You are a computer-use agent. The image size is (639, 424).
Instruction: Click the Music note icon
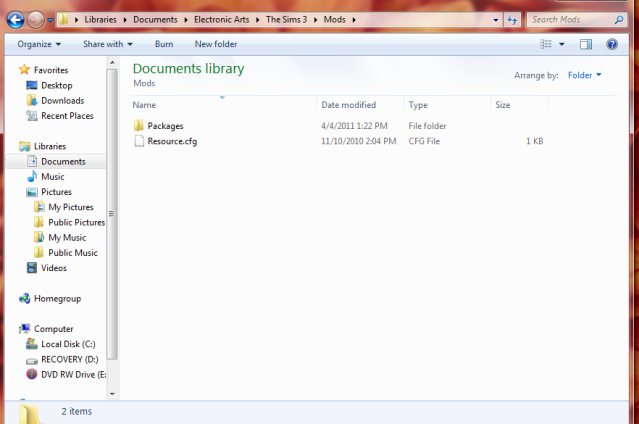coord(32,177)
